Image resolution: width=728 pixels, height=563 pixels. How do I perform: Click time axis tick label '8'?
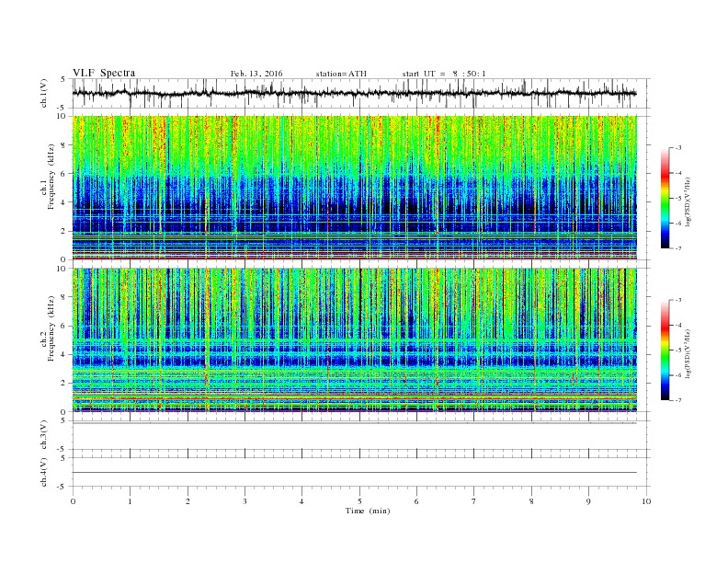point(531,501)
